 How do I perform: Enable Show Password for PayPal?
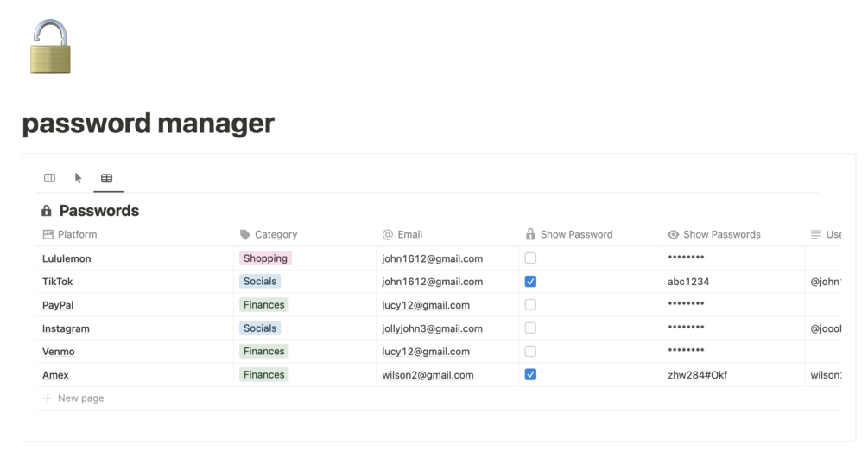point(530,305)
